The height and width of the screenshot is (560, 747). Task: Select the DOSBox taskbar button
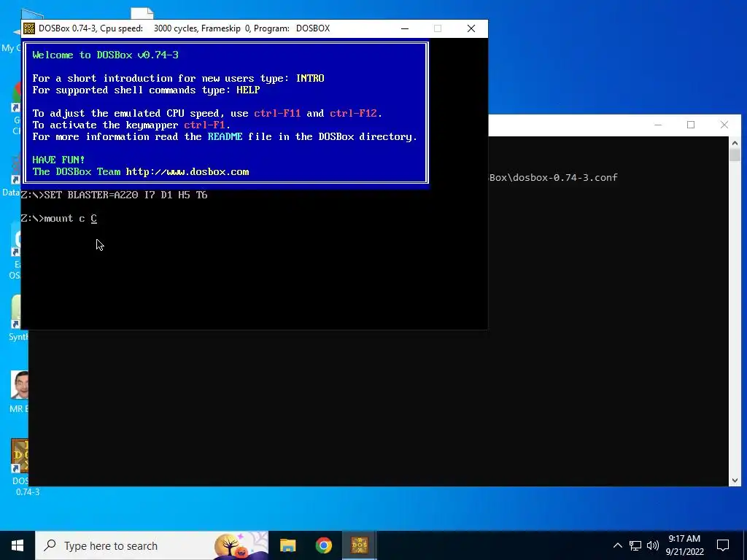point(359,545)
